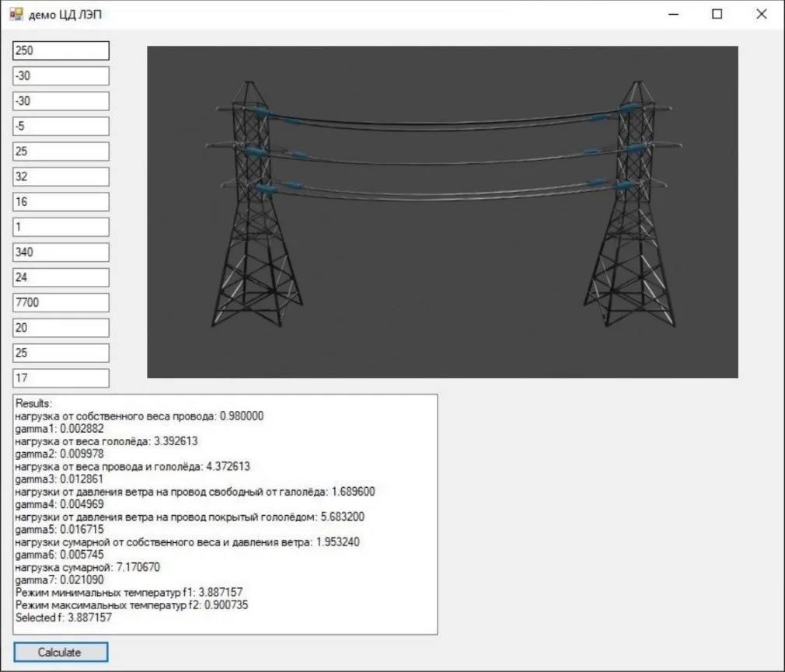Screen dimensions: 785x672
Task: Click the app icon in the title bar
Action: (x=16, y=14)
